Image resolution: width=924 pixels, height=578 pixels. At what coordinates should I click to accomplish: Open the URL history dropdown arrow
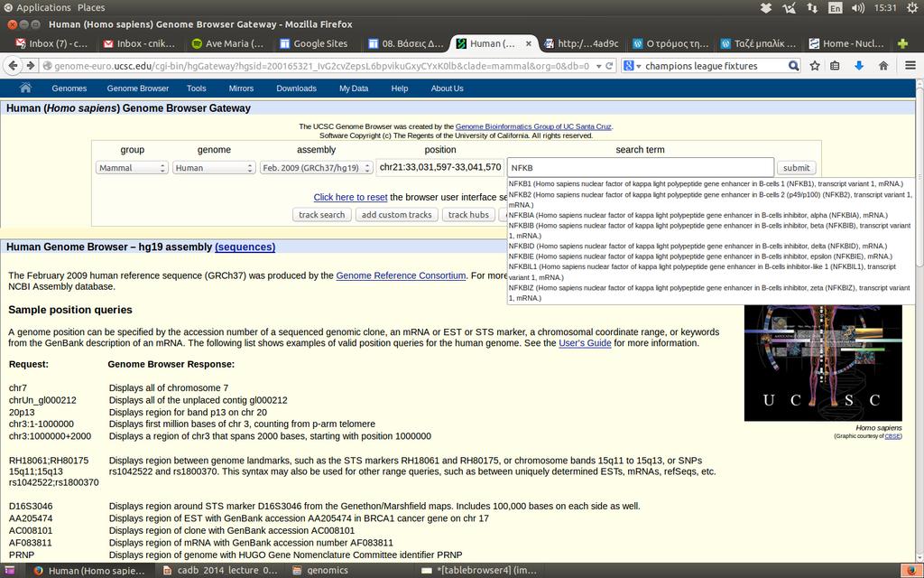599,66
